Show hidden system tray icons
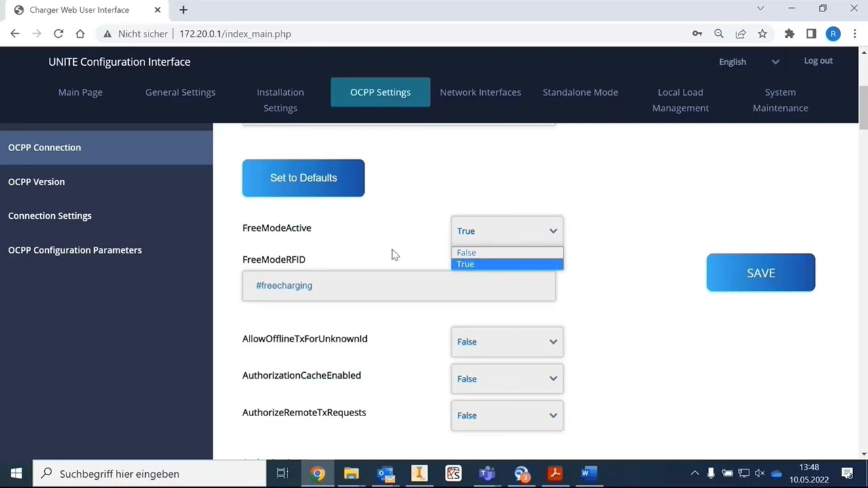Screen dimensions: 868x488 [x=694, y=474]
